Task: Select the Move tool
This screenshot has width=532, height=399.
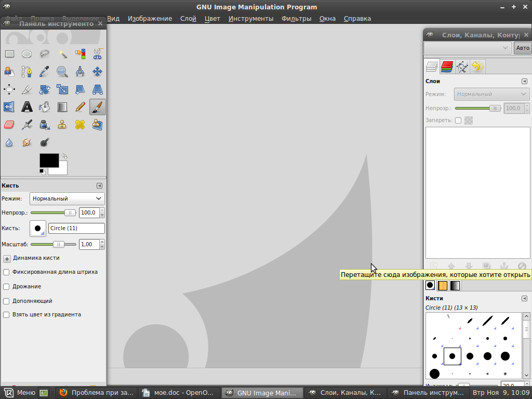Action: pyautogui.click(x=97, y=72)
